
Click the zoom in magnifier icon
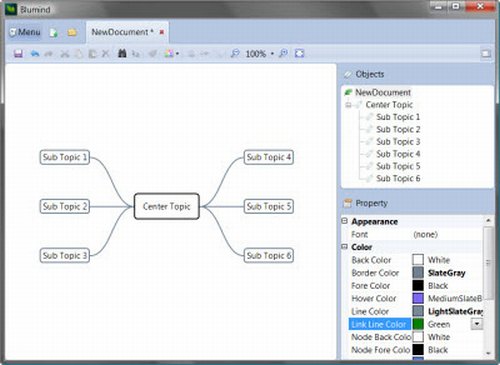point(283,53)
